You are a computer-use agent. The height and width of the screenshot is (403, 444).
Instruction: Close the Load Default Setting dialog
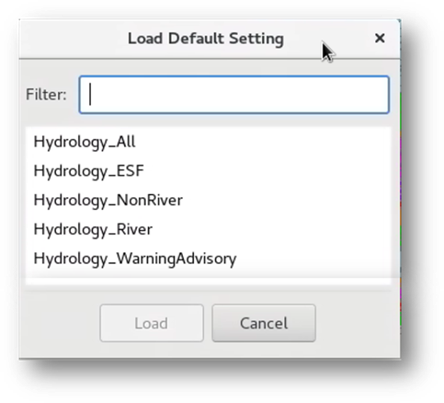point(380,38)
